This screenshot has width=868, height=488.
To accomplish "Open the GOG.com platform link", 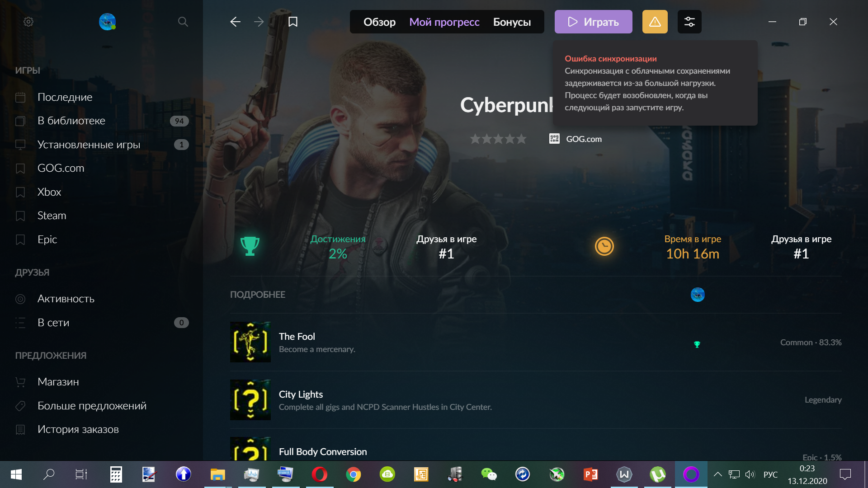I will point(583,139).
